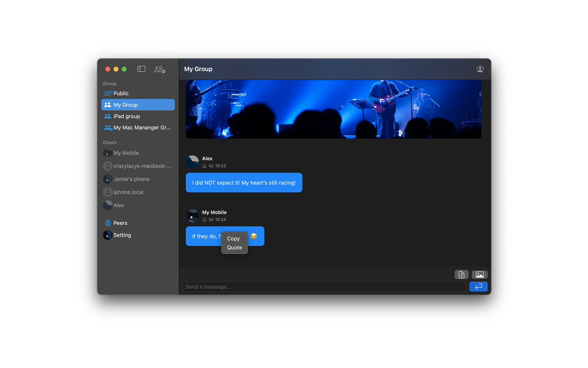Click the attach file icon
Screen dimensions: 588x368
(461, 275)
